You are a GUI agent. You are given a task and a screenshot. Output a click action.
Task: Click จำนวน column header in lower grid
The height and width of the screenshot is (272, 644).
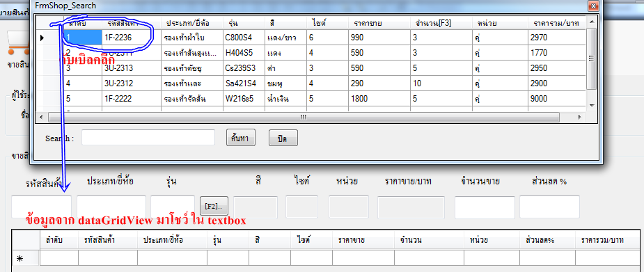click(429, 241)
